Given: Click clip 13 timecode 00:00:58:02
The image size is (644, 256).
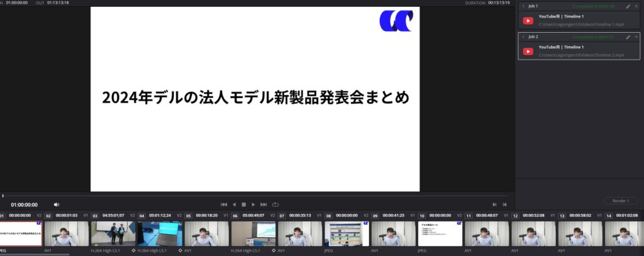Looking at the screenshot, I should coord(580,215).
